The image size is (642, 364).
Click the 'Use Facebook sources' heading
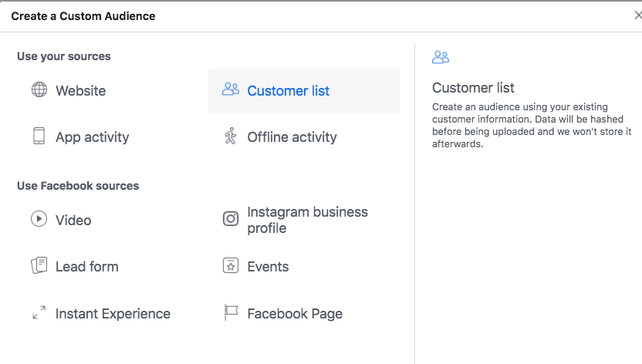[78, 186]
